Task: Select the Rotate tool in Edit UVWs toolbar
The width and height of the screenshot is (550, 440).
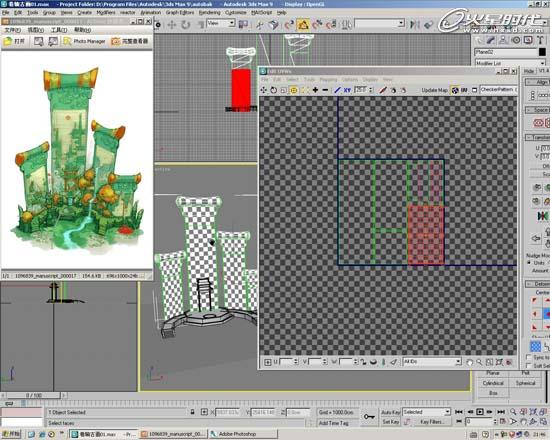Action: 273,90
